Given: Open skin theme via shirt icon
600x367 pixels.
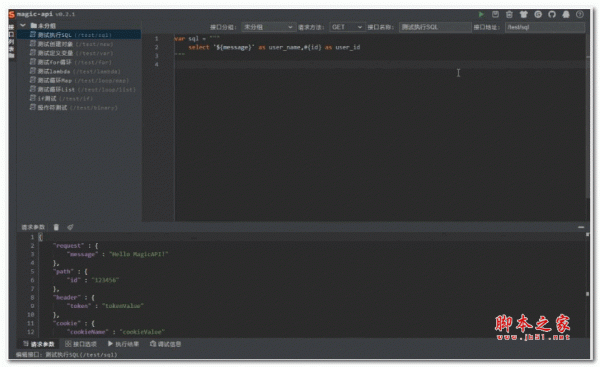Looking at the screenshot, I should point(523,14).
